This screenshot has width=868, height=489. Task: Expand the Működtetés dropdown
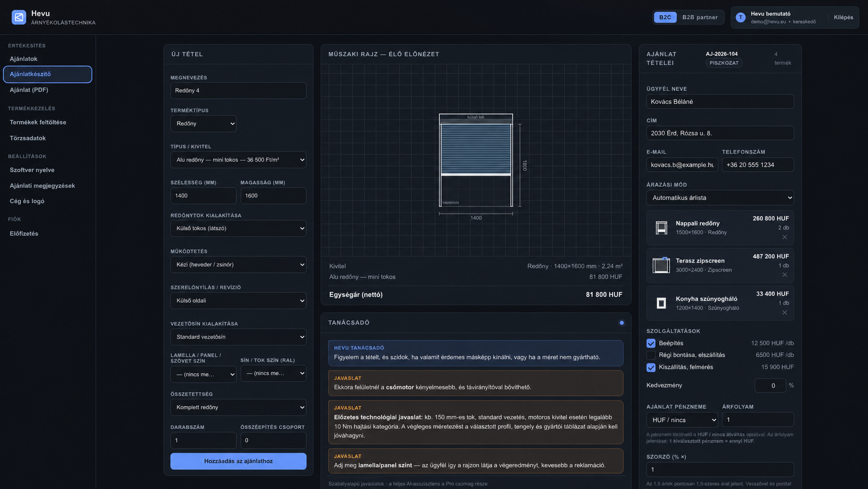238,265
